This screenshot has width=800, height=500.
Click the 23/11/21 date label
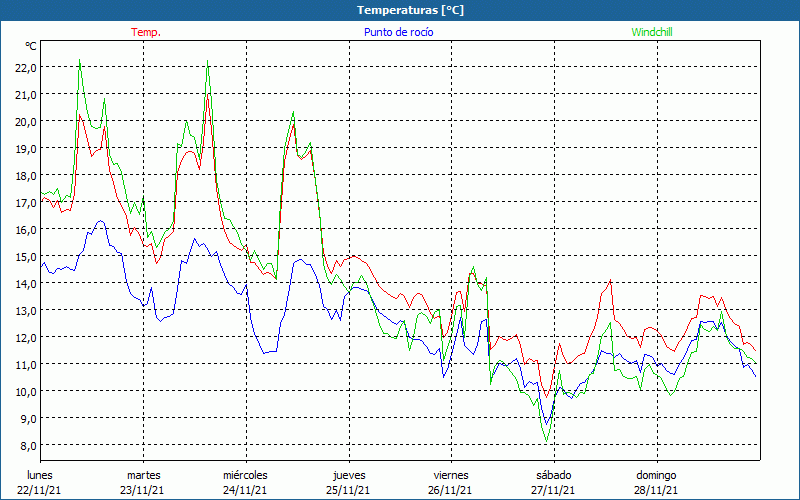coord(142,490)
